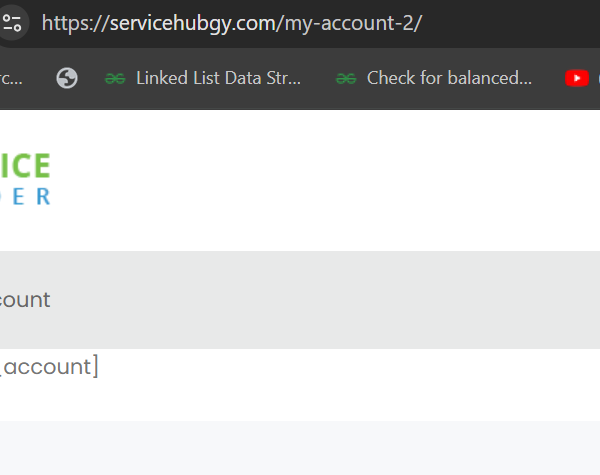Image resolution: width=600 pixels, height=475 pixels.
Task: Click the https:// prefix in the address bar
Action: (x=72, y=23)
